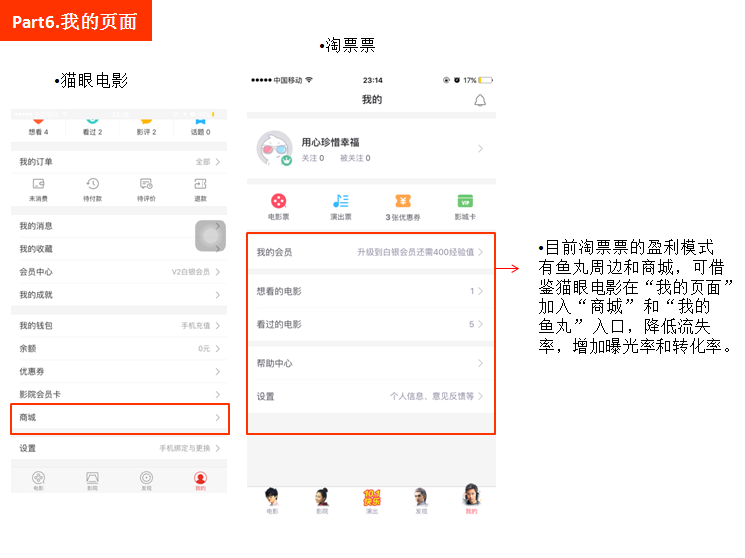Tap 影评 2 counter in Maoyan
The image size is (745, 558).
click(x=146, y=127)
